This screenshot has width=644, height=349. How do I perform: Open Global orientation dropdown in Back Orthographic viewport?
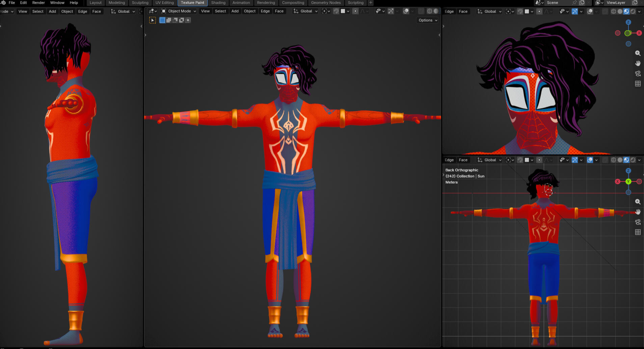coord(489,160)
